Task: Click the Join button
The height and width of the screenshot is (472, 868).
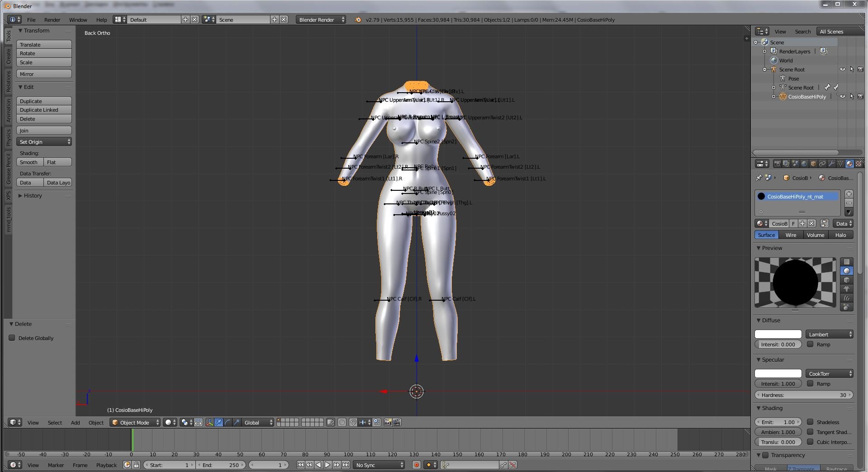Action: coord(44,130)
